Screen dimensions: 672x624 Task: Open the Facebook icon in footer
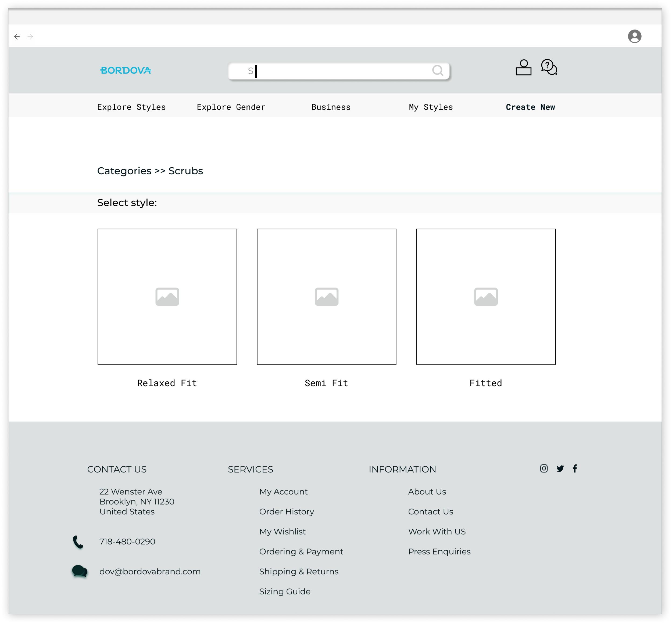575,468
